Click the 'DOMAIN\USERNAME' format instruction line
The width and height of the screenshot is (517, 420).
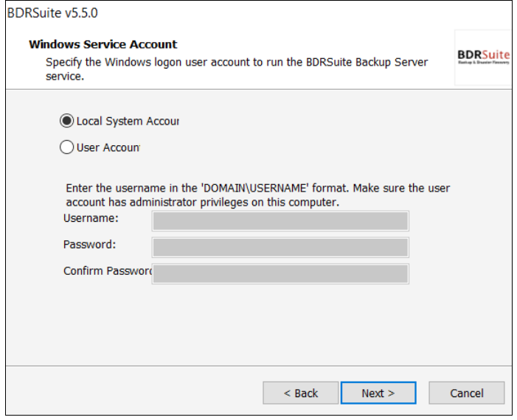(x=258, y=188)
